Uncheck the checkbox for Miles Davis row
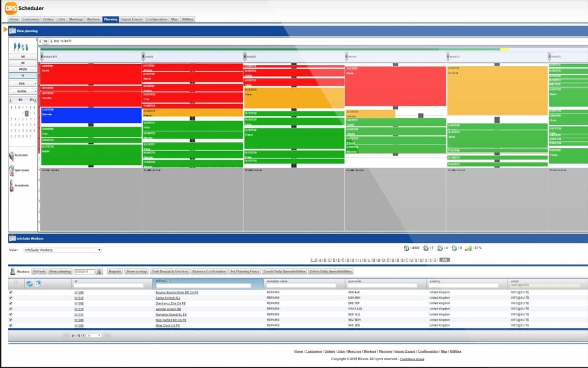Screen dimensions: 588x368 11,325
